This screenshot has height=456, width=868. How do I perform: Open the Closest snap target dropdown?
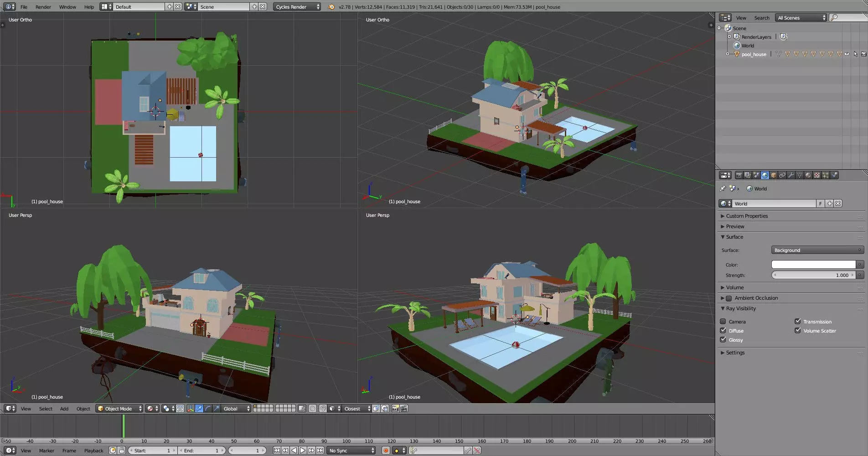pyautogui.click(x=357, y=409)
